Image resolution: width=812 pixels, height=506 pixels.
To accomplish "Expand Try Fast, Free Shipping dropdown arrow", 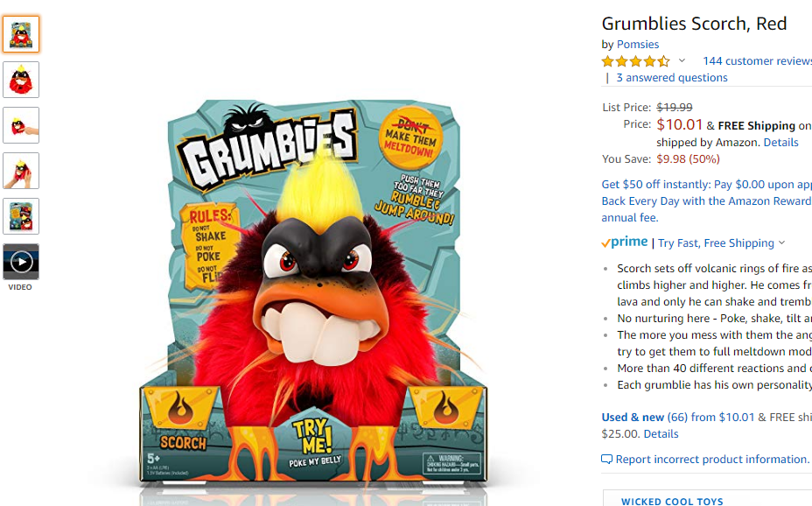I will (781, 242).
